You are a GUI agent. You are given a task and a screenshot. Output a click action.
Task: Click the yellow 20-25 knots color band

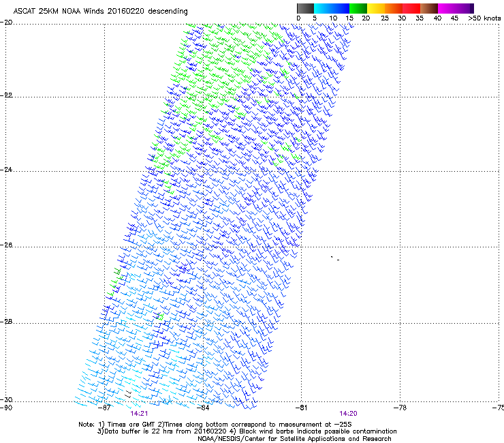[x=376, y=8]
